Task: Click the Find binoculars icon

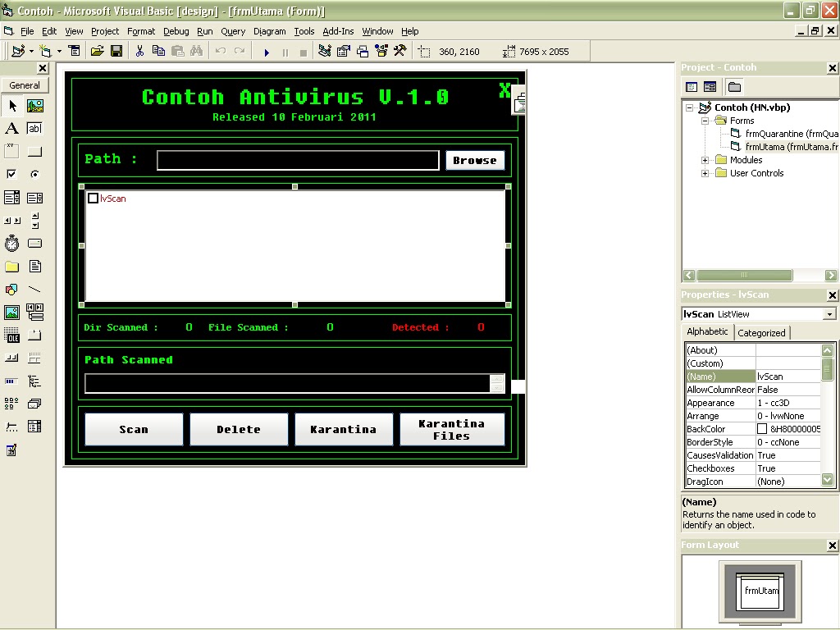Action: pyautogui.click(x=197, y=52)
